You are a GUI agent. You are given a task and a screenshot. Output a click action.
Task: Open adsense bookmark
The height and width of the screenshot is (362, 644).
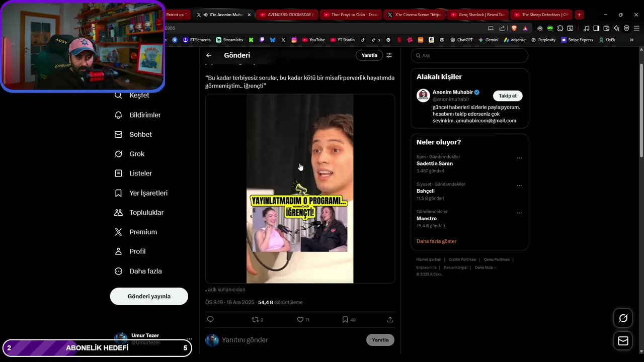coord(514,40)
